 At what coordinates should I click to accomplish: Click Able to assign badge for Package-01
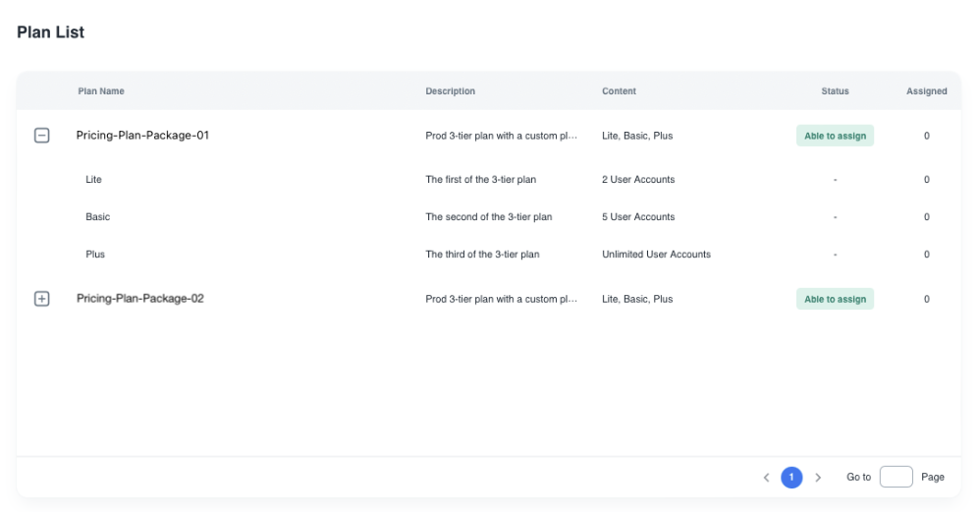point(835,136)
